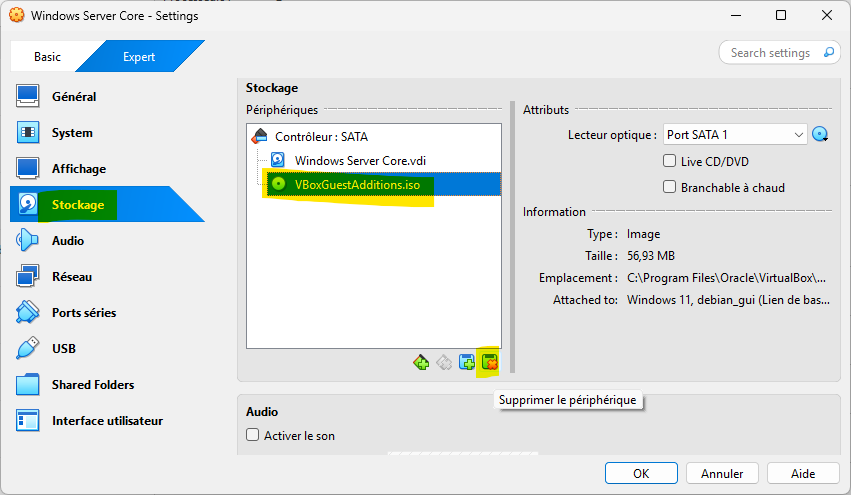The height and width of the screenshot is (495, 851).
Task: Click the VirtualBox gear icon in title bar
Action: 17,15
